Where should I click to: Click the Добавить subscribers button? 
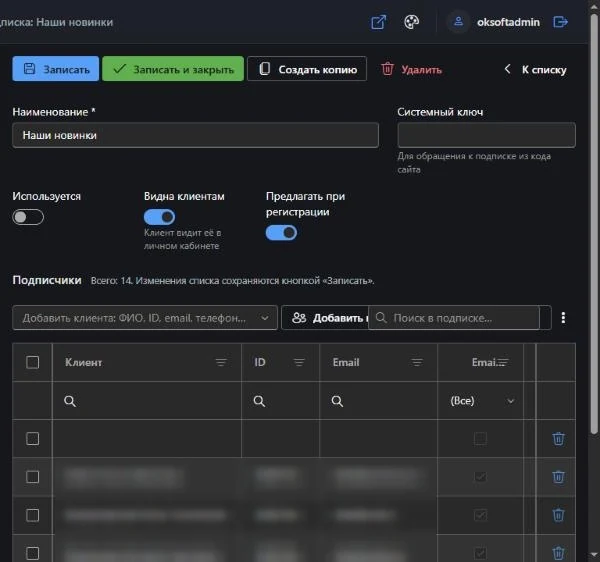325,318
